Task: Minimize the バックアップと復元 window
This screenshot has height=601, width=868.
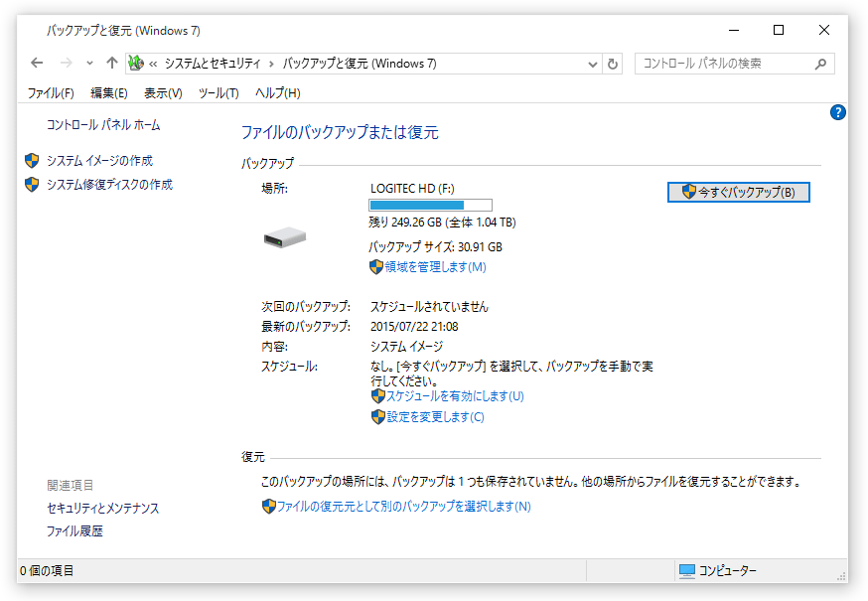Action: tap(734, 31)
